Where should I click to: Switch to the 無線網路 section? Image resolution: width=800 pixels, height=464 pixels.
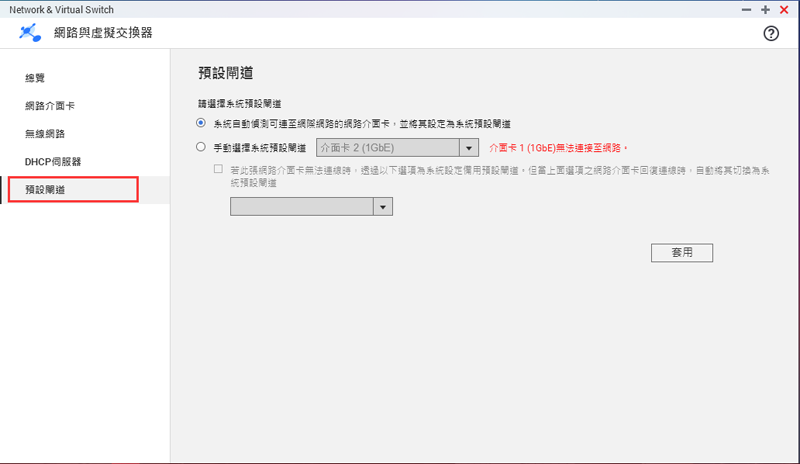(45, 133)
